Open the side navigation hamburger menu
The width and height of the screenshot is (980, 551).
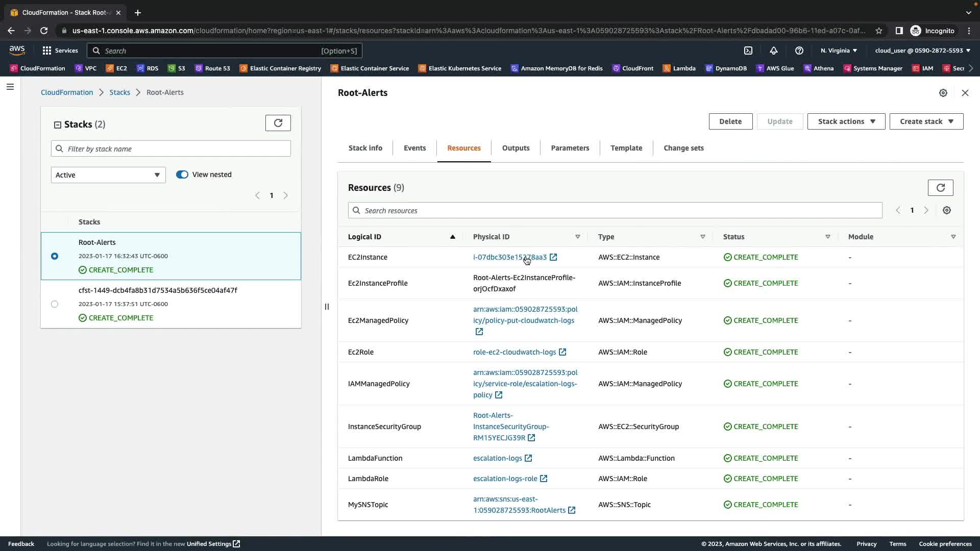coord(10,87)
